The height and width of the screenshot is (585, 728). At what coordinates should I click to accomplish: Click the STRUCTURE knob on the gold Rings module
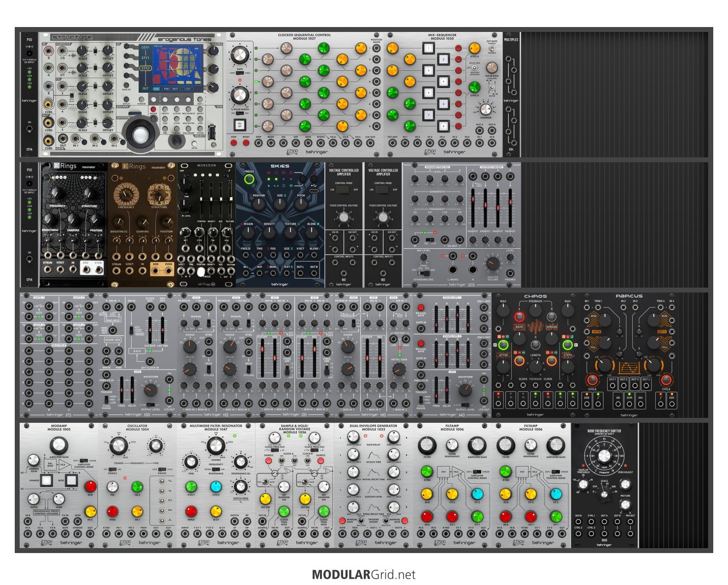point(159,195)
